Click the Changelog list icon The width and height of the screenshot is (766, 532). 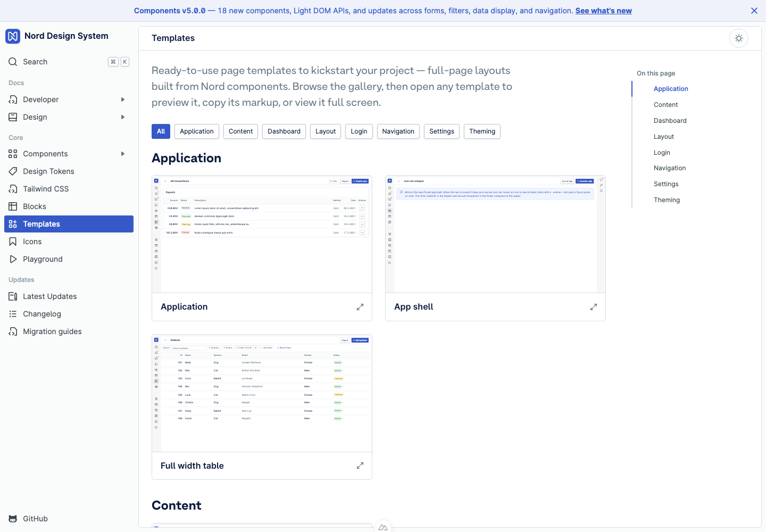13,314
